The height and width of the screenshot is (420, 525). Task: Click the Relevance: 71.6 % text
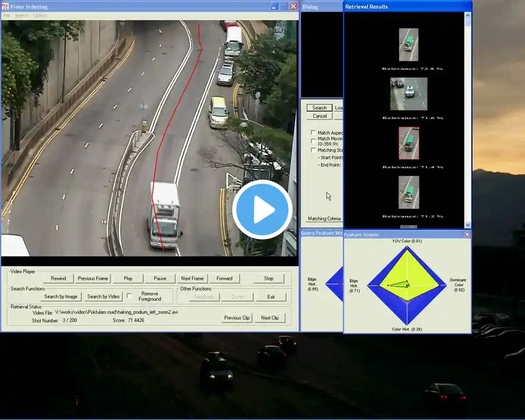pyautogui.click(x=412, y=118)
